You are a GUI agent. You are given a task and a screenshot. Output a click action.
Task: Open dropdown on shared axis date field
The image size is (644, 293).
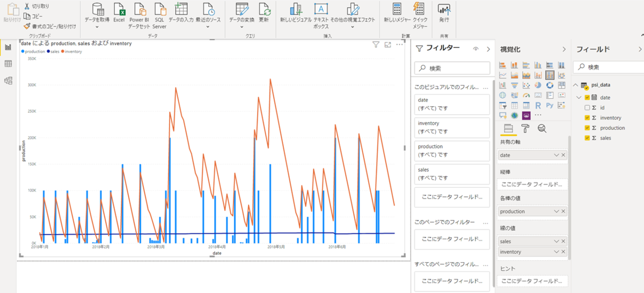pos(557,155)
